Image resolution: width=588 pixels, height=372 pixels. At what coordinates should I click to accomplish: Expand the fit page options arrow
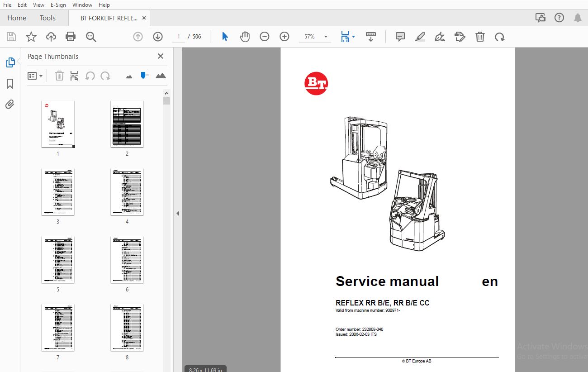353,37
